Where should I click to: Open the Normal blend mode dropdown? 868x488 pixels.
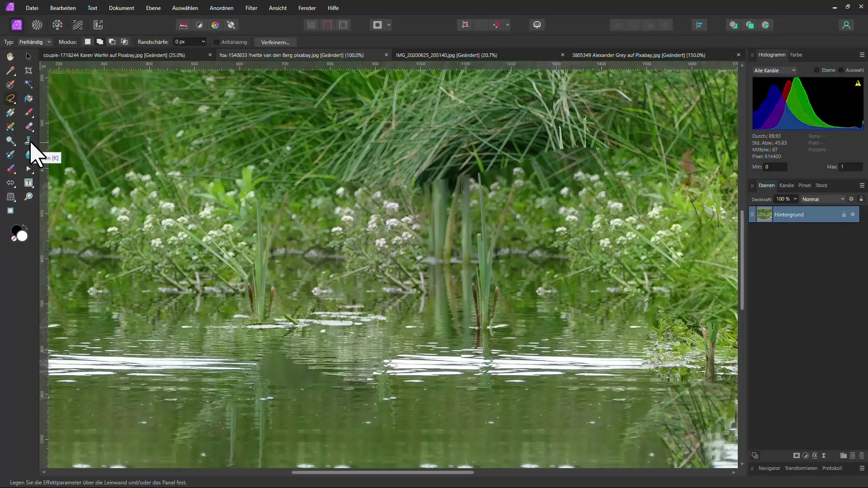click(x=823, y=199)
